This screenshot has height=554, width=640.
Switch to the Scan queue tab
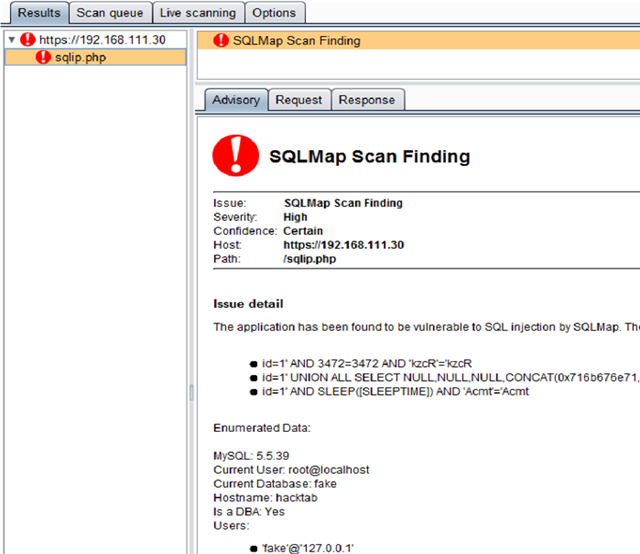(110, 13)
